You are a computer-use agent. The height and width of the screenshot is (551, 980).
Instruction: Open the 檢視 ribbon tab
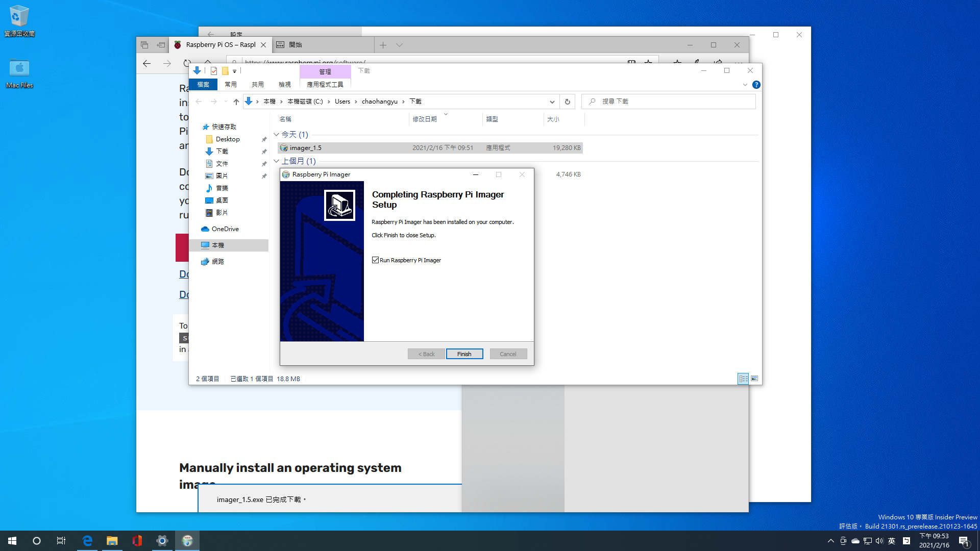click(284, 85)
